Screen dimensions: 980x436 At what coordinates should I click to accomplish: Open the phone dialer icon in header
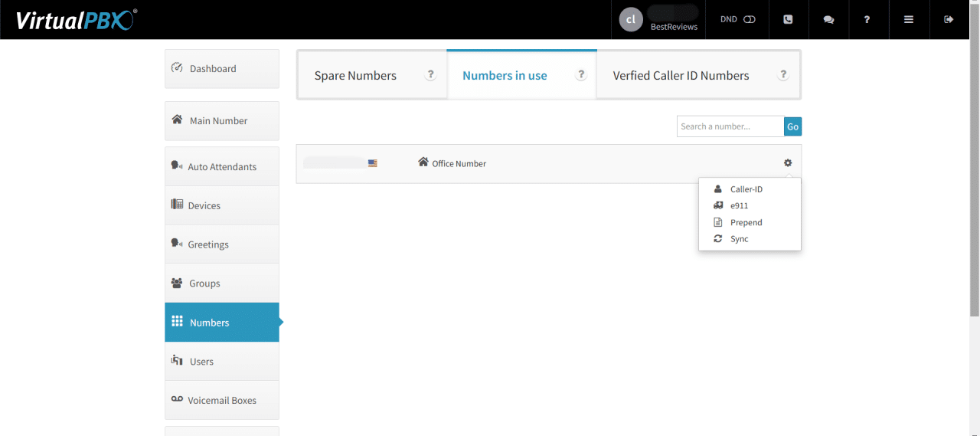(x=788, y=19)
